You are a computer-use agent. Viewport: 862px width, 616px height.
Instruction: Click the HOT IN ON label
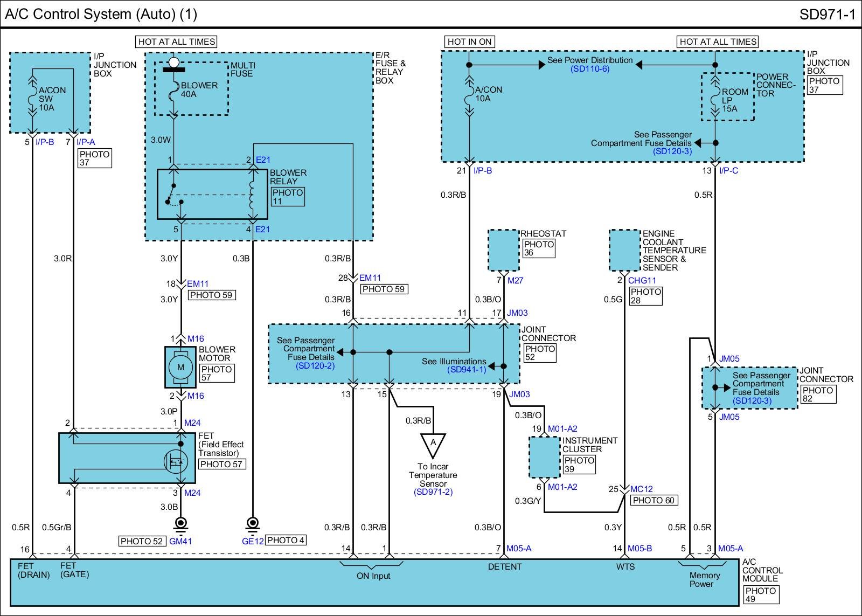469,41
